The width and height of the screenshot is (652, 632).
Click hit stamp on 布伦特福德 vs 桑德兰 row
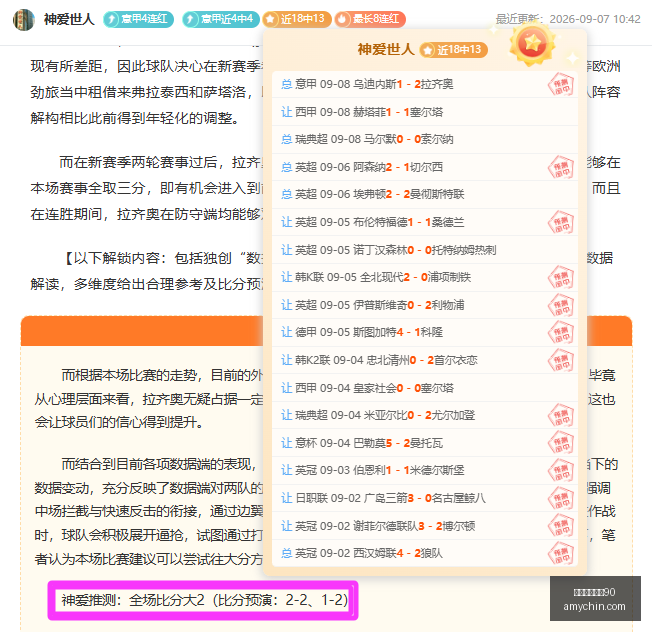(x=561, y=222)
